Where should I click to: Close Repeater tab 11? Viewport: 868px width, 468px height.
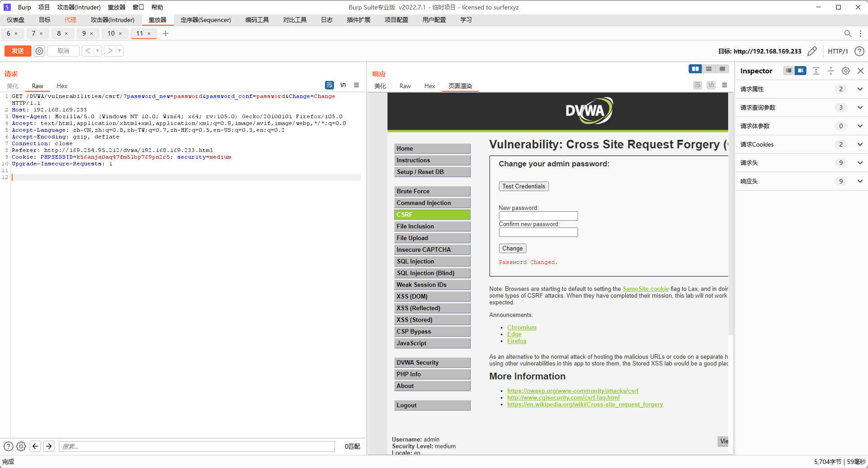[149, 33]
